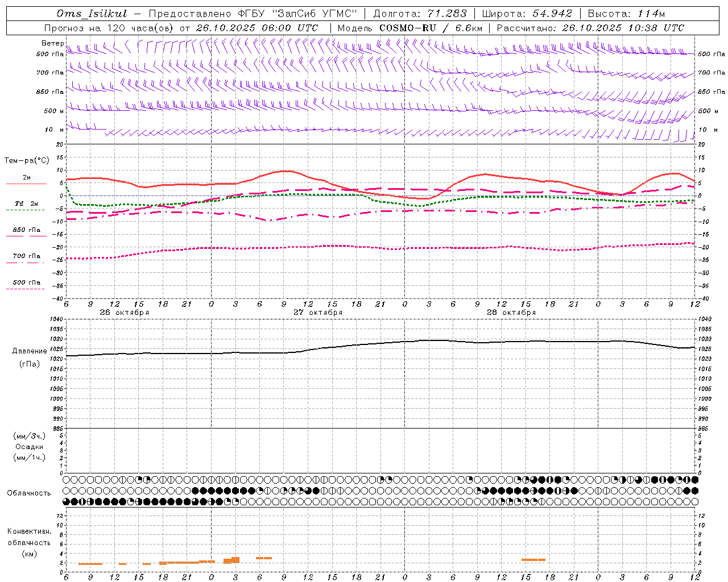This screenshot has width=728, height=582.
Task: Click the (мм/1ч.) precipitation unit label
Action: 30,458
